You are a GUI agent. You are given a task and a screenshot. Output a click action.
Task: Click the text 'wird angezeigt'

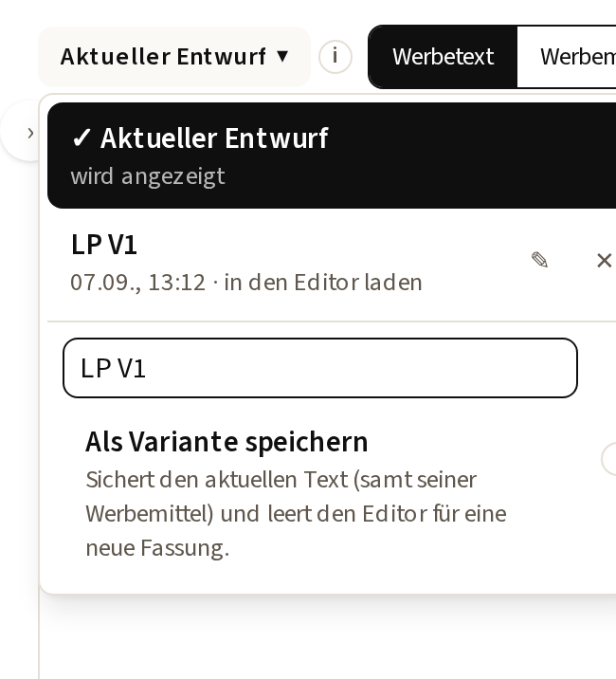[148, 176]
